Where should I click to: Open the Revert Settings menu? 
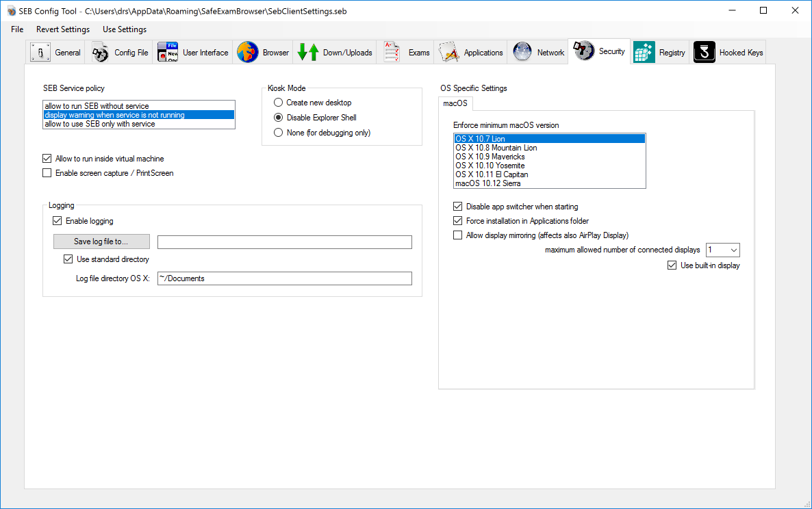(x=63, y=29)
